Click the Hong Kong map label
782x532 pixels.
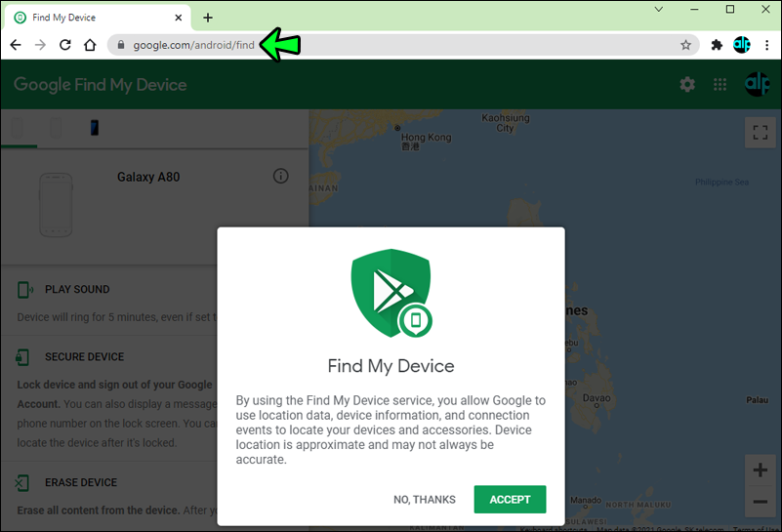(x=426, y=142)
